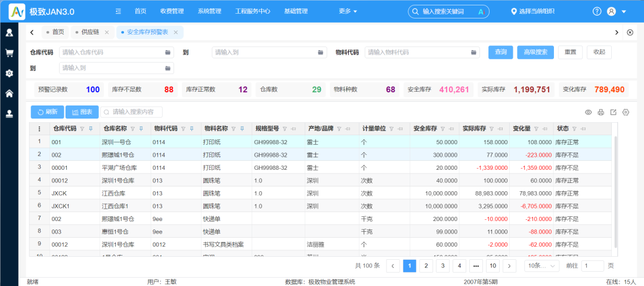Click the eye view icon above table
Screen dimensions: 644x286
[x=589, y=113]
